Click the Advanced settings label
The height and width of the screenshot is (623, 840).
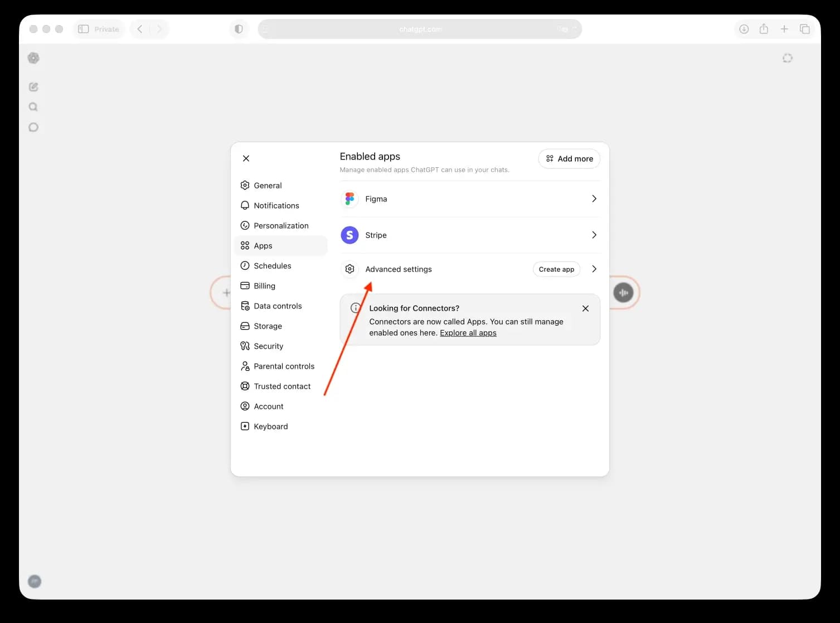(399, 269)
